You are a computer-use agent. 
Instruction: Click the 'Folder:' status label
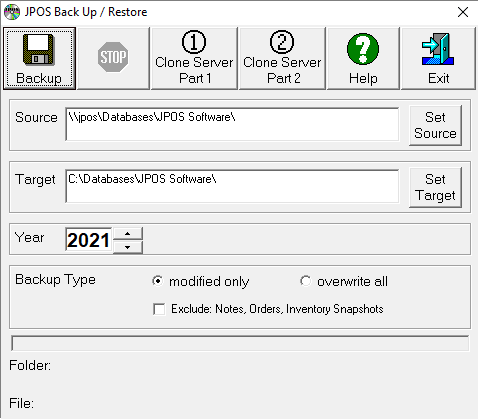coord(30,365)
